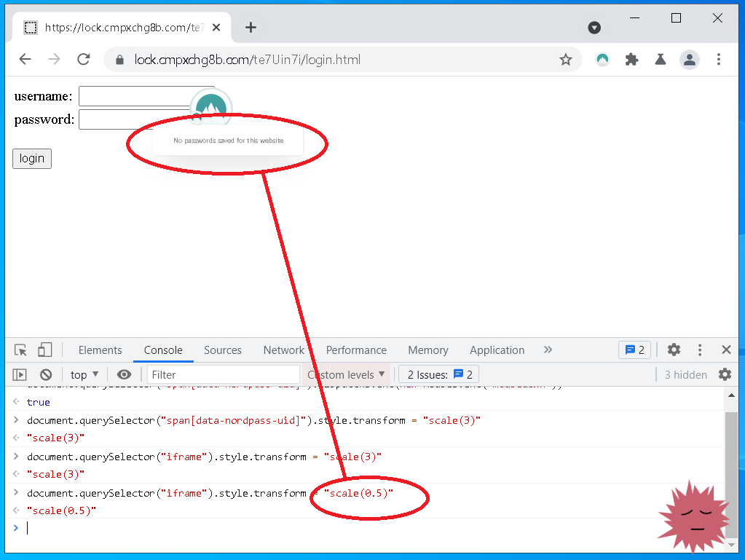Expand more DevTools tabs chevron

click(548, 350)
